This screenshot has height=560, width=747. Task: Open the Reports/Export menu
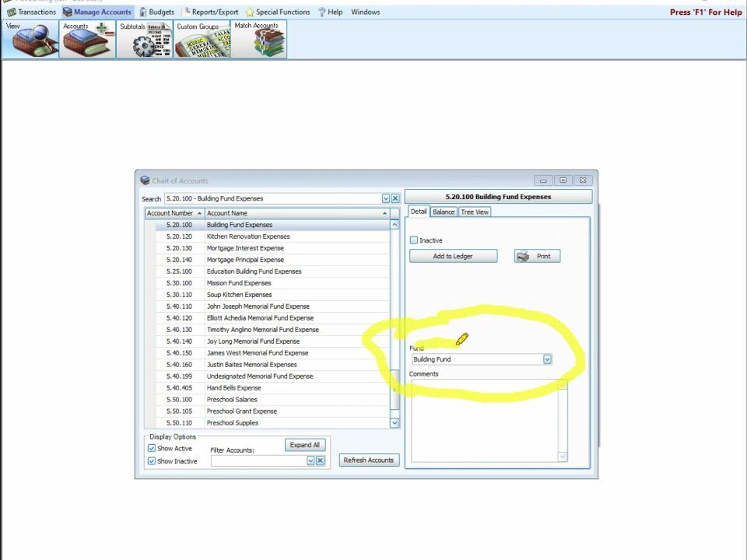[211, 12]
